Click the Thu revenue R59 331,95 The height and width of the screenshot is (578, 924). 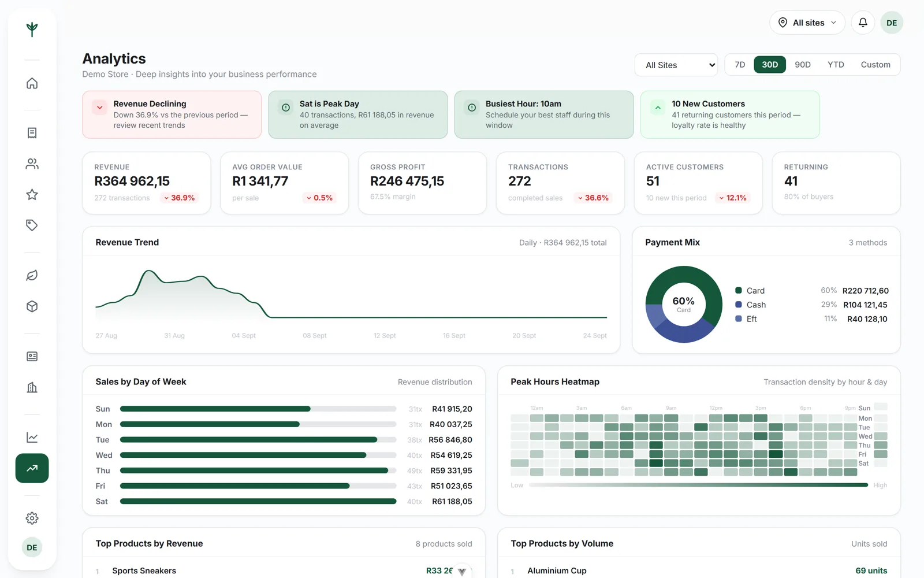452,470
